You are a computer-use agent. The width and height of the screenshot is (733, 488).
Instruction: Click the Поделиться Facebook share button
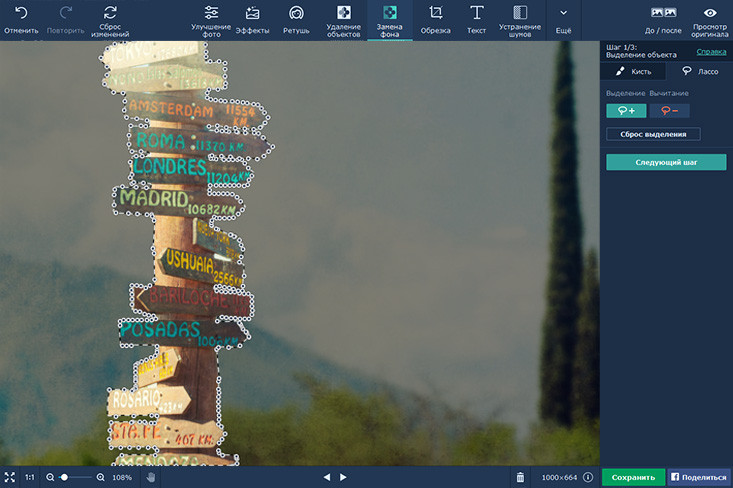tap(699, 477)
